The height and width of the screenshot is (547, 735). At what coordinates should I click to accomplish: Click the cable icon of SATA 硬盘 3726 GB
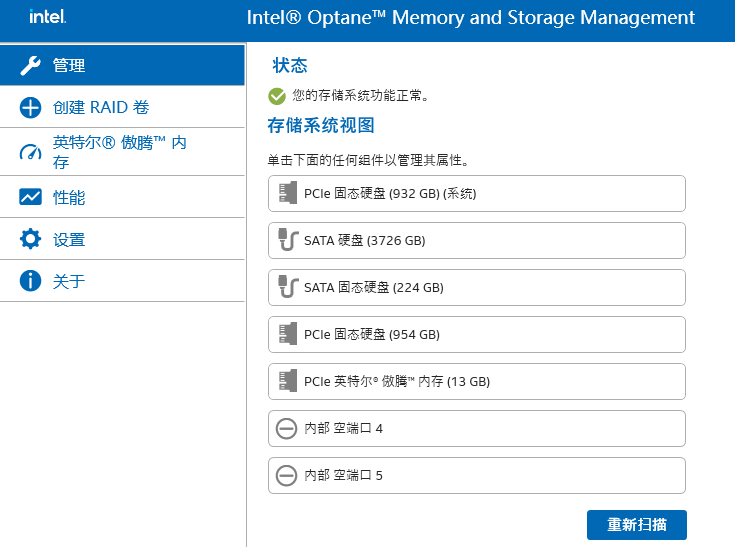[x=287, y=240]
